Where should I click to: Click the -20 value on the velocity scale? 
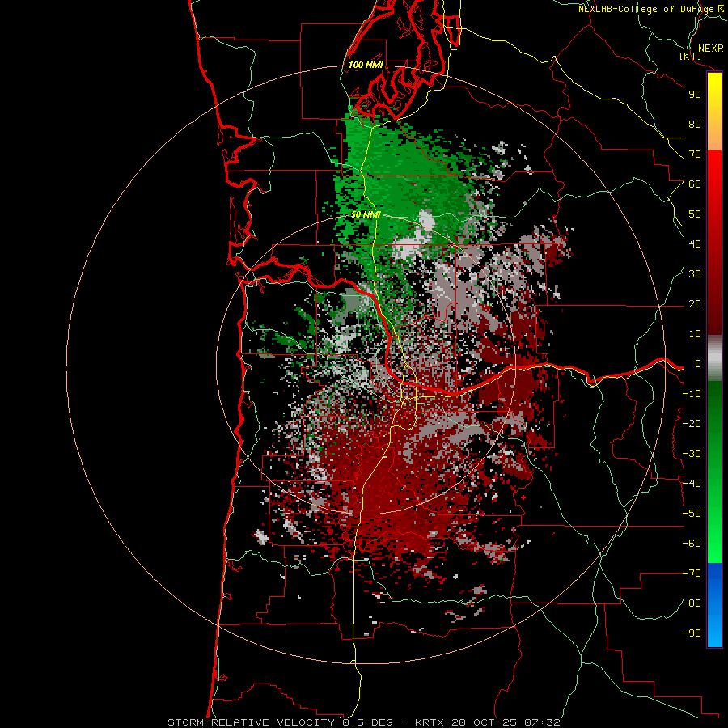[x=692, y=424]
